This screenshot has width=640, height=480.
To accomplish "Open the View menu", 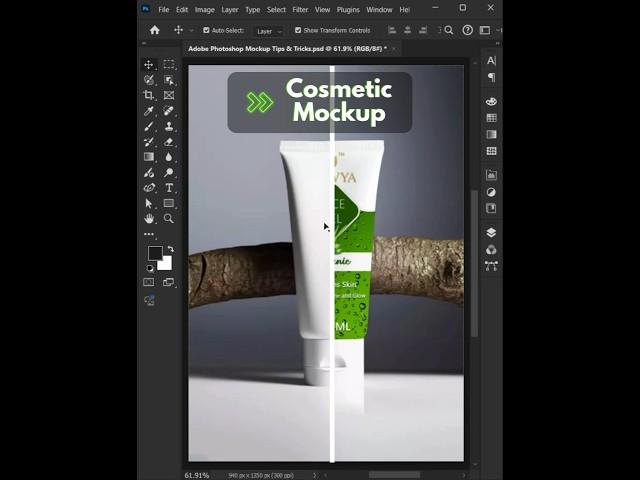I will click(322, 10).
